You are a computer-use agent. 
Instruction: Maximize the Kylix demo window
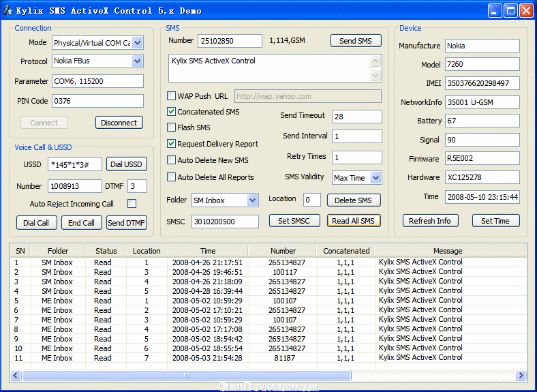[x=510, y=11]
